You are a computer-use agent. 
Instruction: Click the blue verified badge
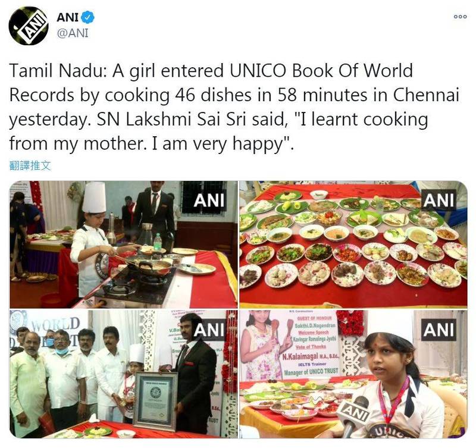point(87,17)
